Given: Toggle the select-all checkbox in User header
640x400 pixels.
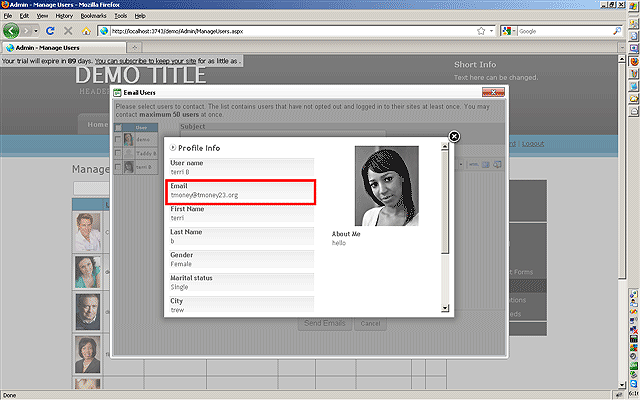Looking at the screenshot, I should pos(119,128).
